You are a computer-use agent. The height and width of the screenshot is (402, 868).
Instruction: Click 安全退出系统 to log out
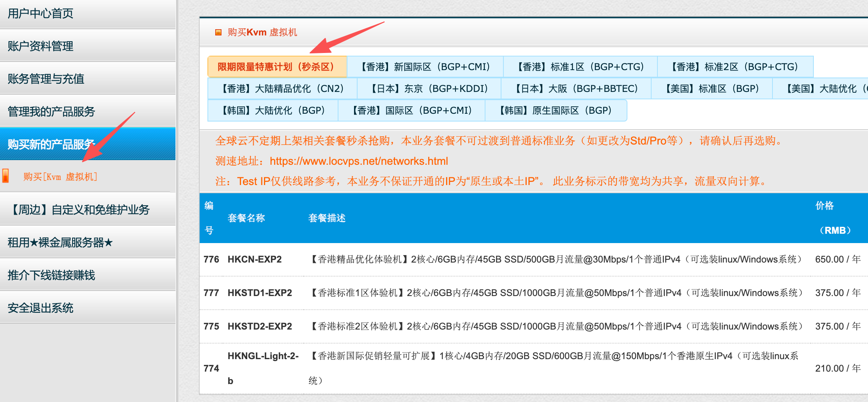click(41, 308)
